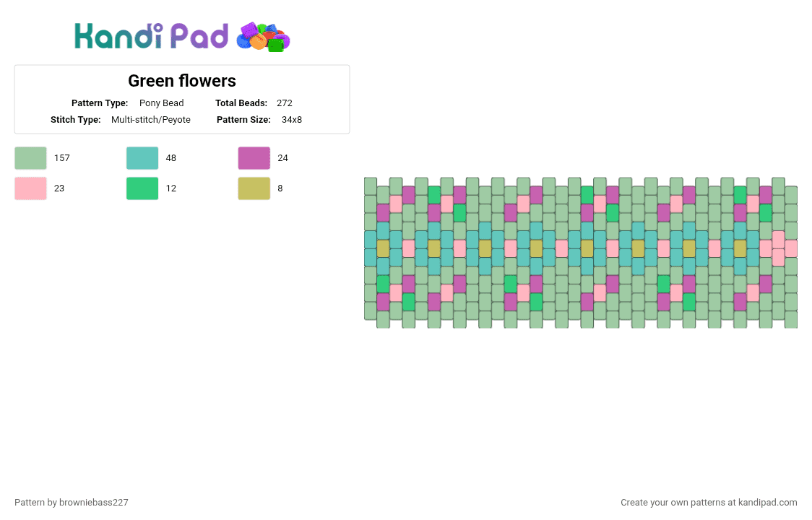Select the magenta swatch with count 24
Image resolution: width=812 pixels, height=520 pixels.
254,158
